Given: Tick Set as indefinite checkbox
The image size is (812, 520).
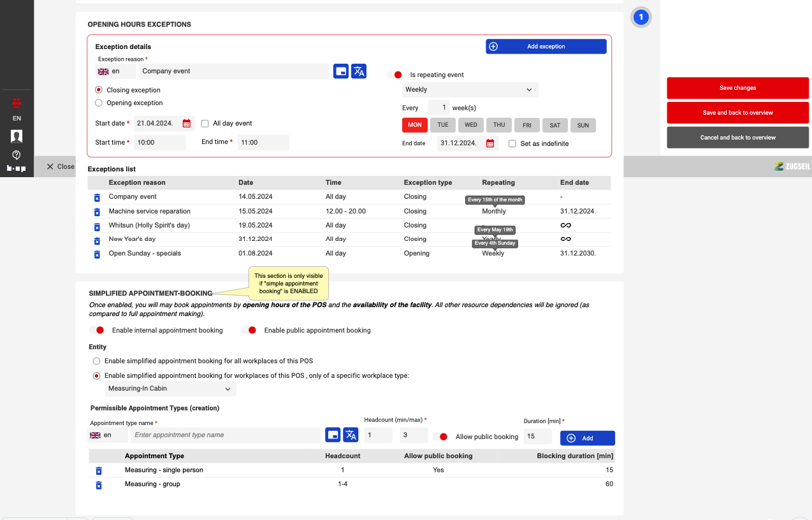Looking at the screenshot, I should click(x=512, y=144).
